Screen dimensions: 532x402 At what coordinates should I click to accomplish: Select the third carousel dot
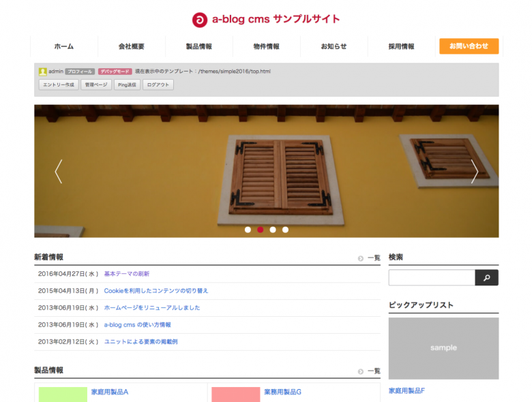(273, 230)
